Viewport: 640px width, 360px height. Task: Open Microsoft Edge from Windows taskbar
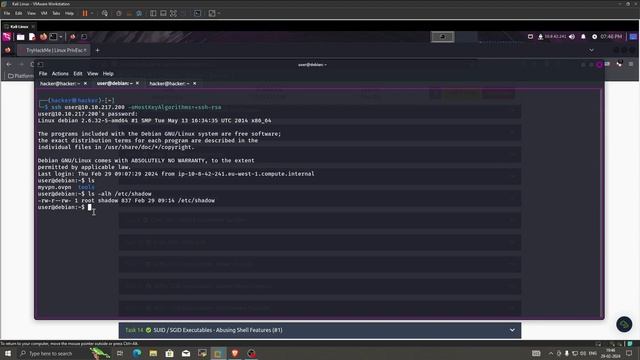click(x=137, y=353)
